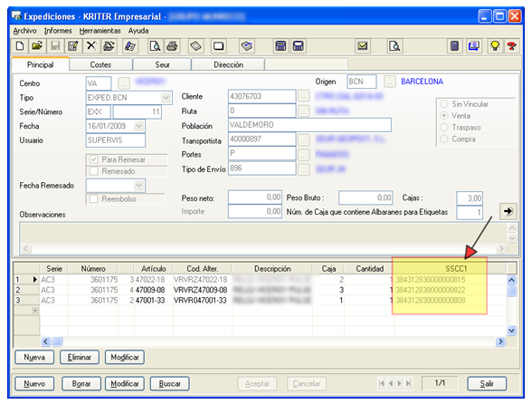Switch to the Dirección tab
This screenshot has width=532, height=404.
[x=228, y=64]
